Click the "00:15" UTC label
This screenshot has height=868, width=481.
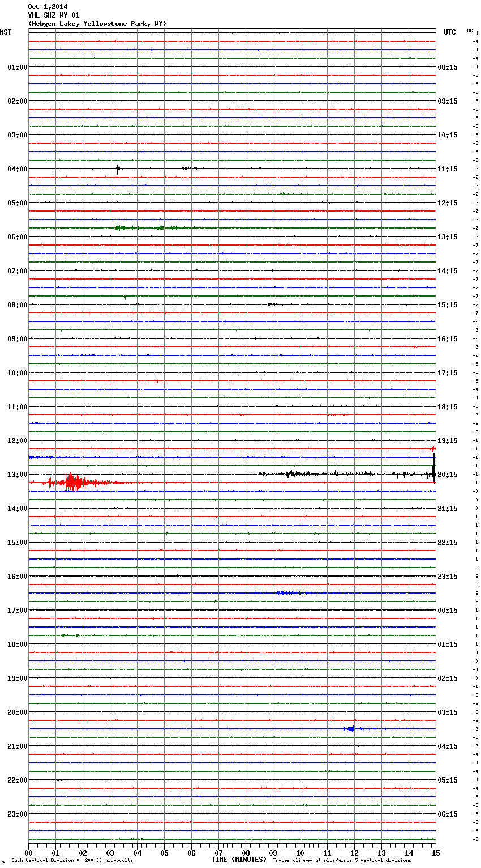point(448,611)
